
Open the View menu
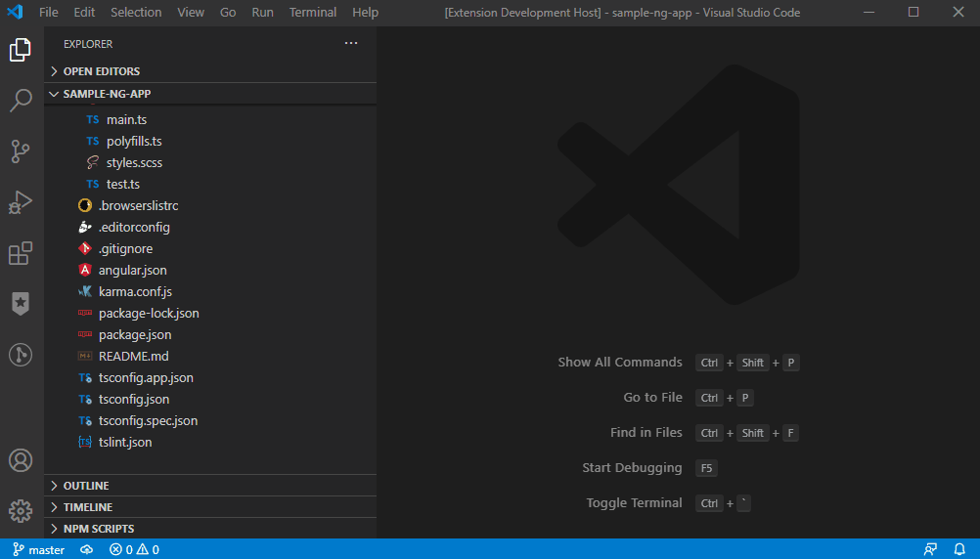(x=191, y=13)
